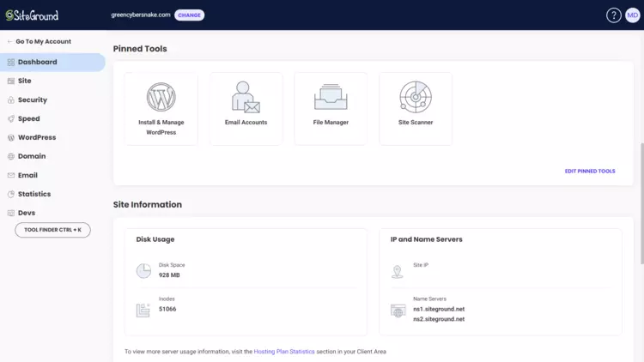Click the Speed rocket icon
Viewport: 644px width, 362px height.
[11, 119]
